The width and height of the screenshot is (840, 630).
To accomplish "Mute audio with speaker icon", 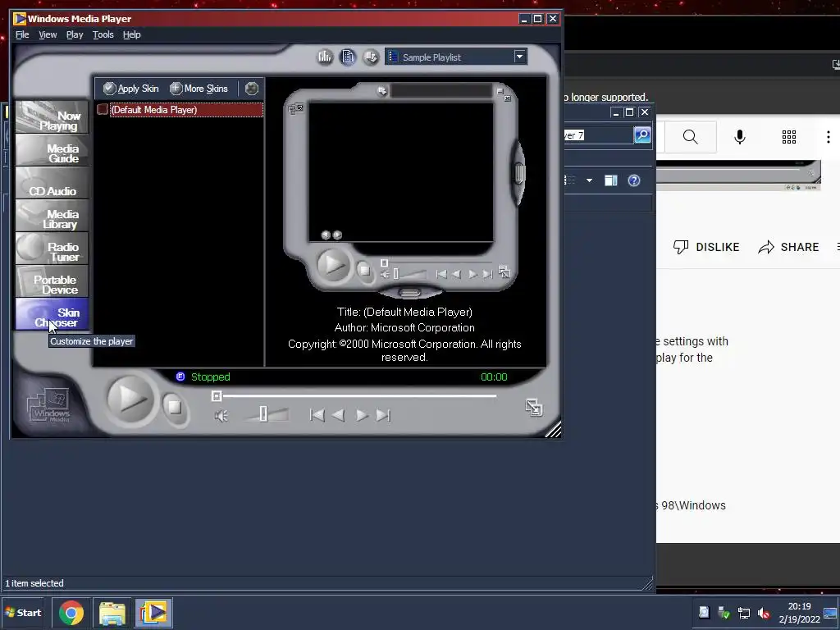I will coord(221,416).
